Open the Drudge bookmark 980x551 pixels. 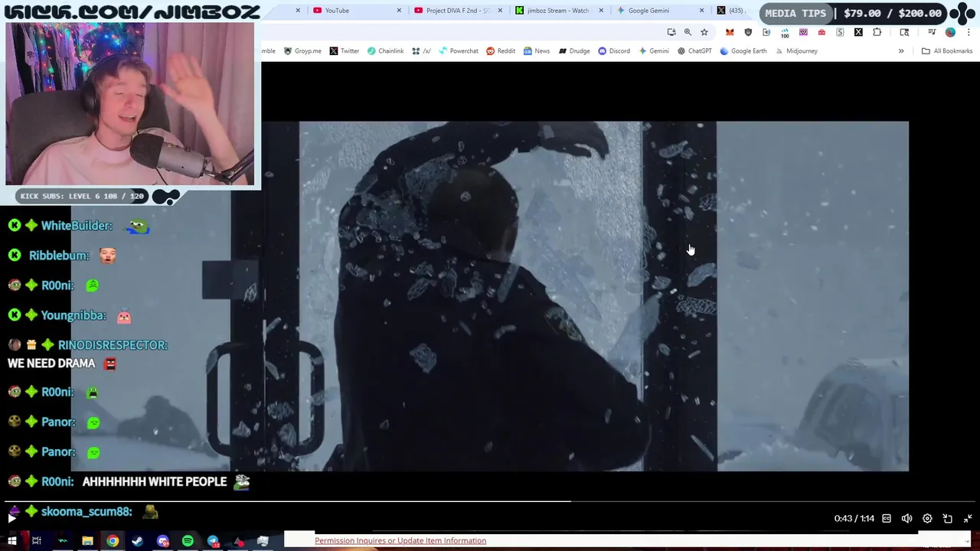[574, 51]
